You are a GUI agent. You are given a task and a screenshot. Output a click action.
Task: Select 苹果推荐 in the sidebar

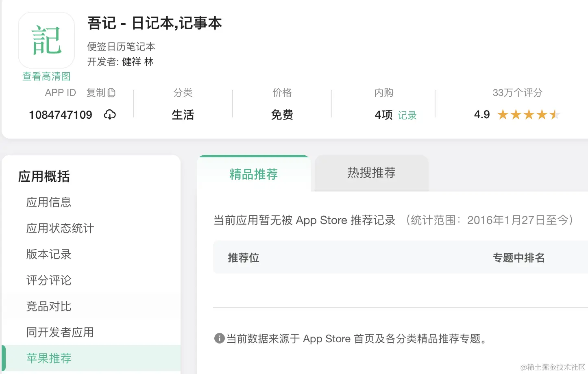coord(91,358)
